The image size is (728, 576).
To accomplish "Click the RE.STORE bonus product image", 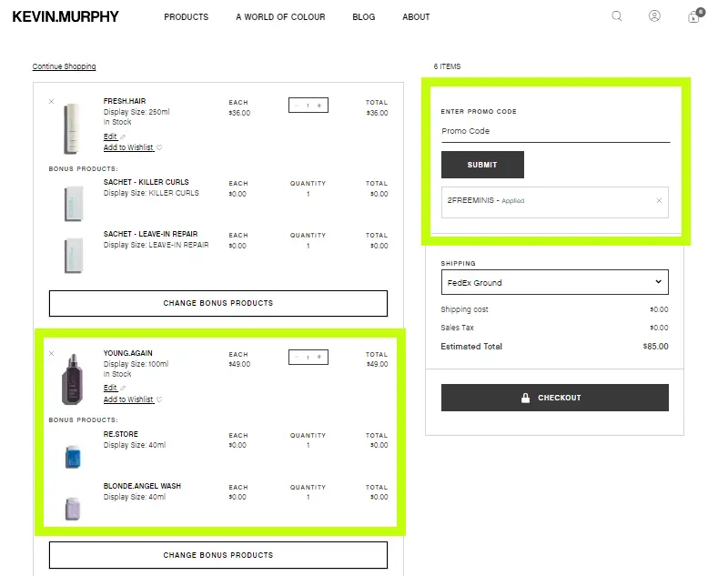I will [73, 456].
